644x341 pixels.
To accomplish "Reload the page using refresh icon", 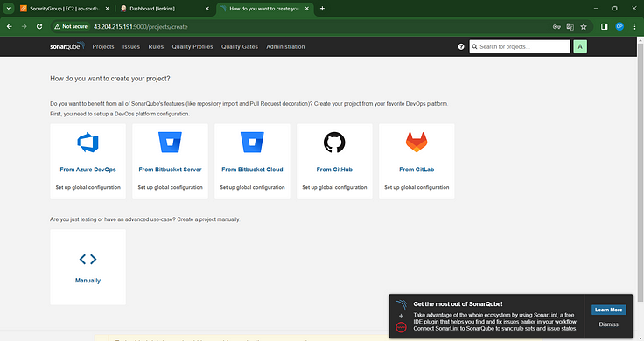I will coord(39,27).
